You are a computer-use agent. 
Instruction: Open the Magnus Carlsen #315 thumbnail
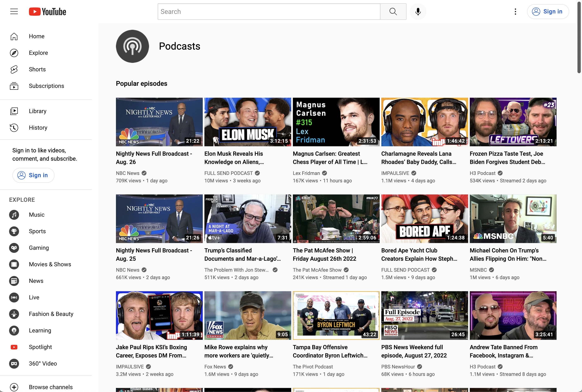click(336, 122)
